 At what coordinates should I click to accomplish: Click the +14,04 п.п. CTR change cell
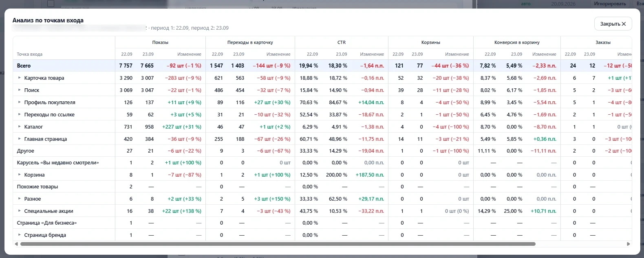(x=371, y=102)
